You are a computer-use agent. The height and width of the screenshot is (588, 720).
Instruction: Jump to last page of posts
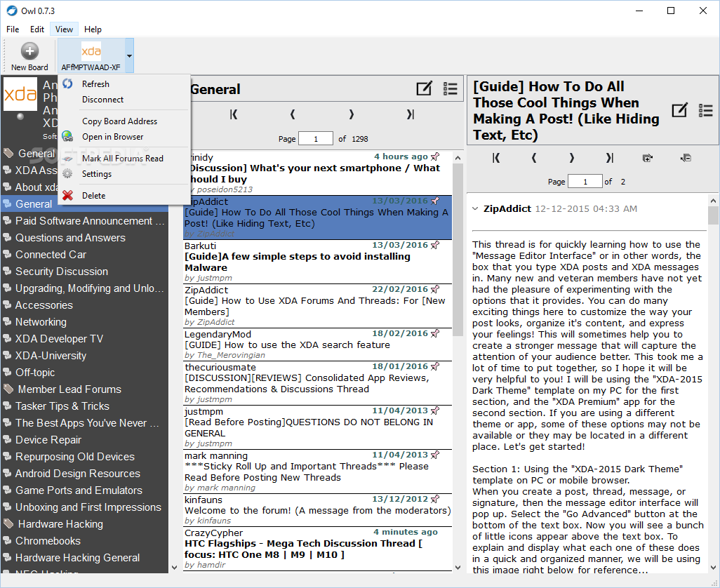609,158
